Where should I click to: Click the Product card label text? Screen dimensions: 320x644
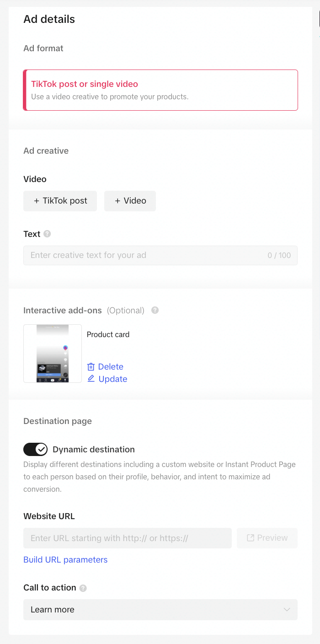pyautogui.click(x=108, y=334)
